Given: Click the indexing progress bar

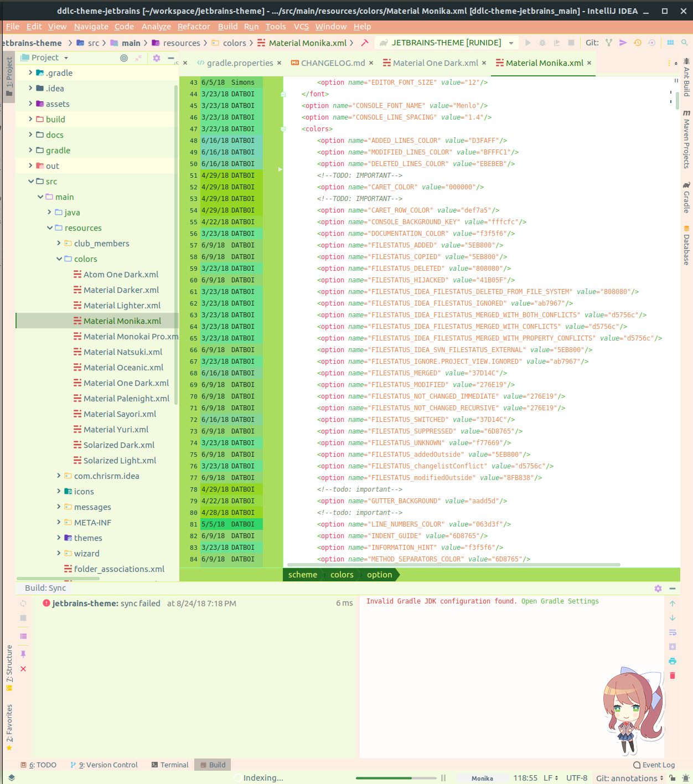Looking at the screenshot, I should click(396, 777).
